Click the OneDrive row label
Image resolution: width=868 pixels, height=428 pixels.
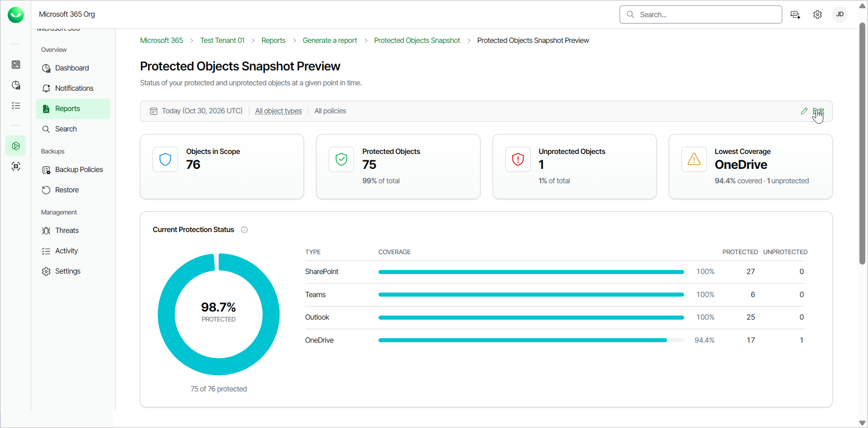click(x=319, y=340)
